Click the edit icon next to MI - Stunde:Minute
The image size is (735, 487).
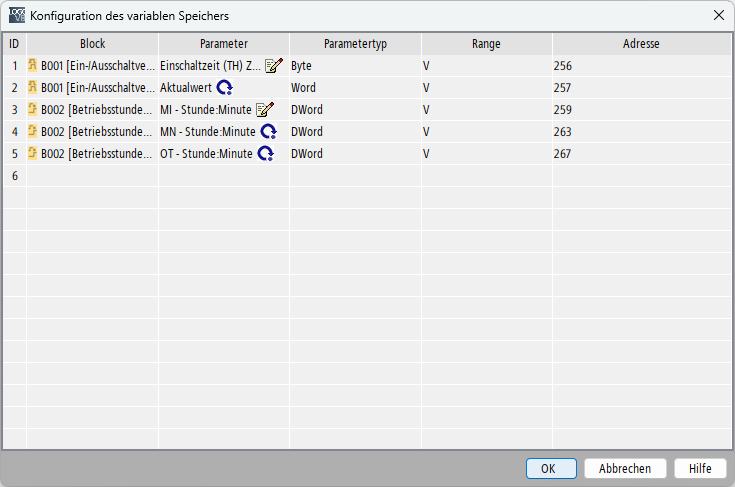click(265, 110)
